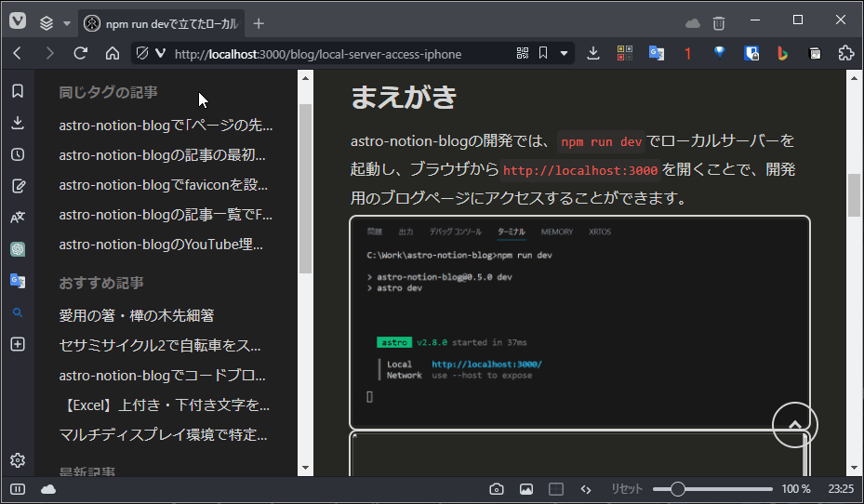The image size is (864, 504).
Task: Open the Google Translate extension
Action: coord(657,53)
